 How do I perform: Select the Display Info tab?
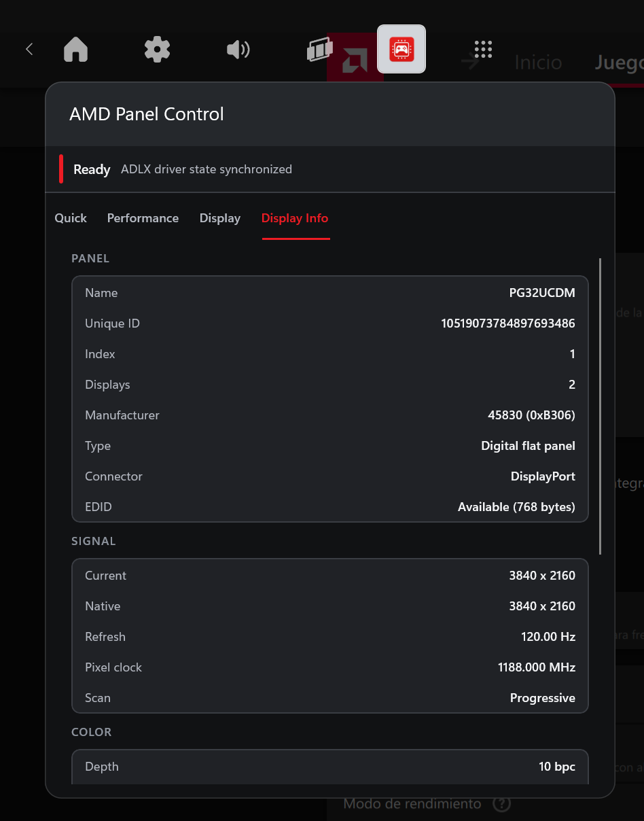295,218
